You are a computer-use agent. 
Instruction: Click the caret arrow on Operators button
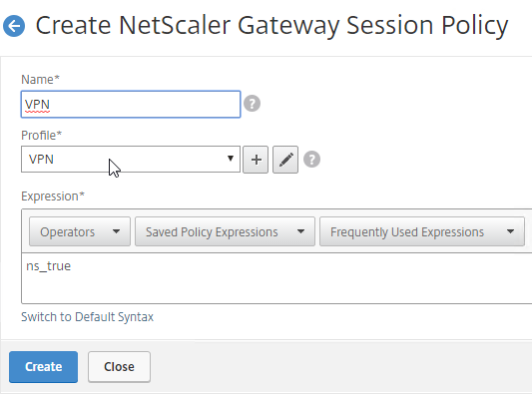coord(117,232)
